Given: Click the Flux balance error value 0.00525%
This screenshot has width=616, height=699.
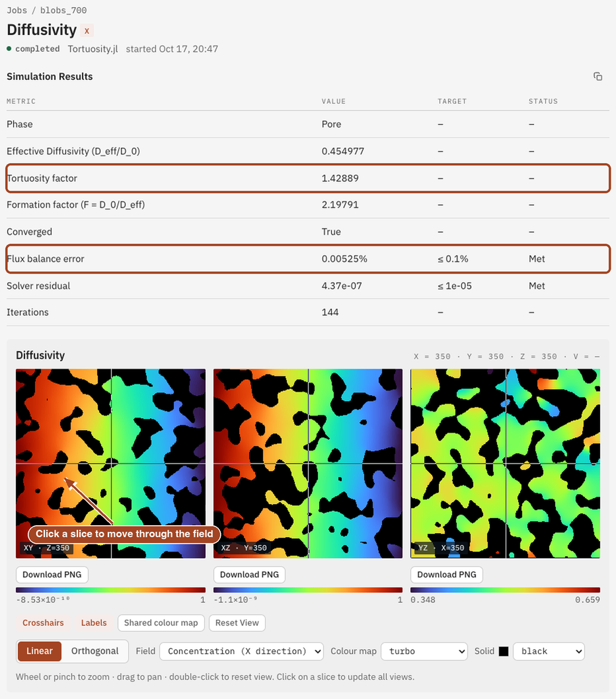Looking at the screenshot, I should pos(344,259).
